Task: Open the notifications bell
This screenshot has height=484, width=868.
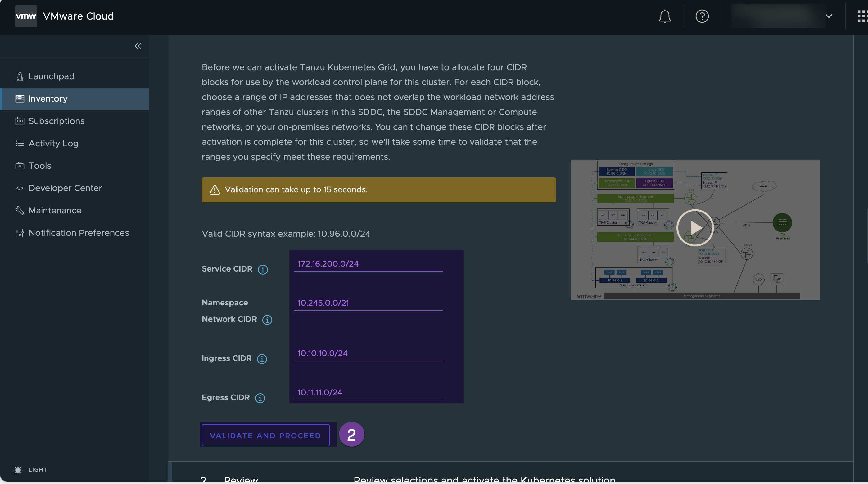Action: point(664,16)
